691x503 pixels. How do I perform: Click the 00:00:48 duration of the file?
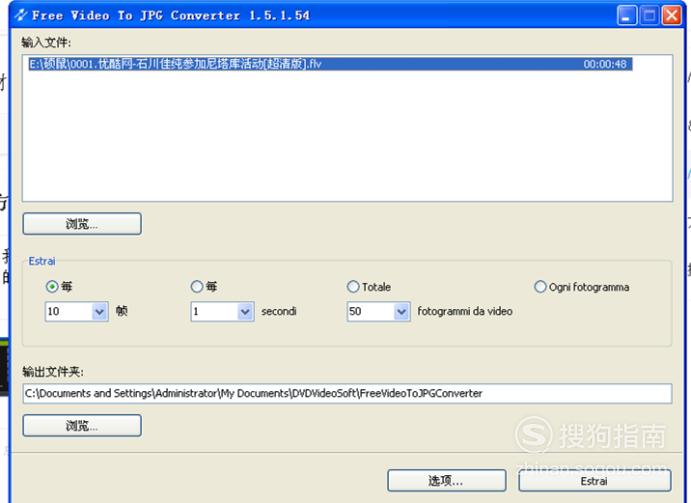(x=605, y=64)
